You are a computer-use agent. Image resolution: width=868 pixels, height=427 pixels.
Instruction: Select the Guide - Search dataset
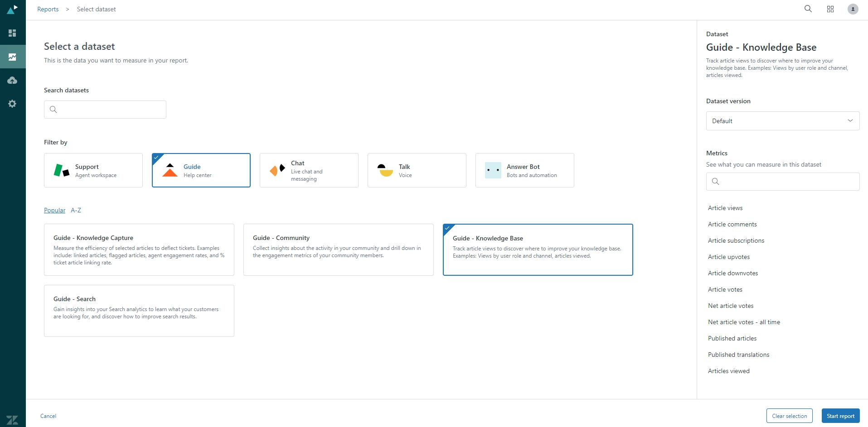[139, 311]
